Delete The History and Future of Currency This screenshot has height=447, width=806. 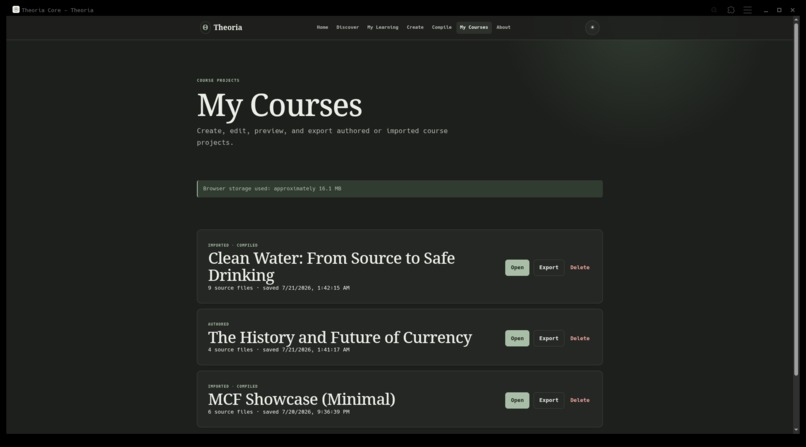pyautogui.click(x=579, y=339)
